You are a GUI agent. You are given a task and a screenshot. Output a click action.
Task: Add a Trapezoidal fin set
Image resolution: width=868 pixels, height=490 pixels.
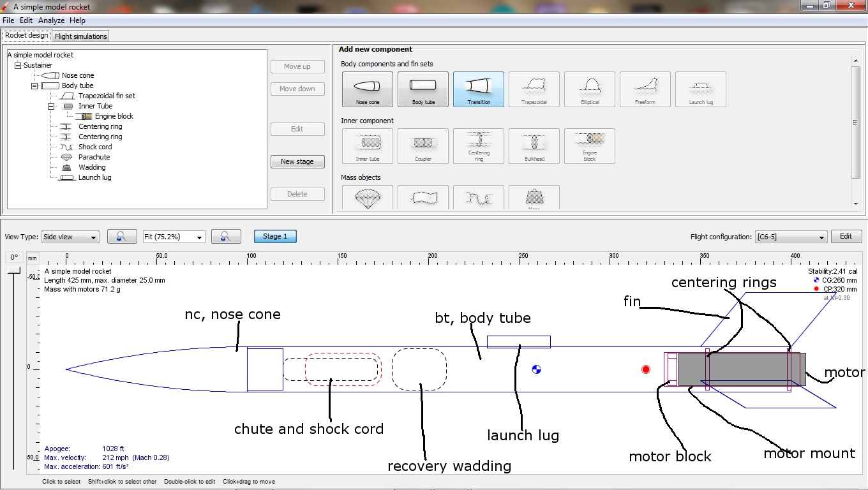point(534,89)
